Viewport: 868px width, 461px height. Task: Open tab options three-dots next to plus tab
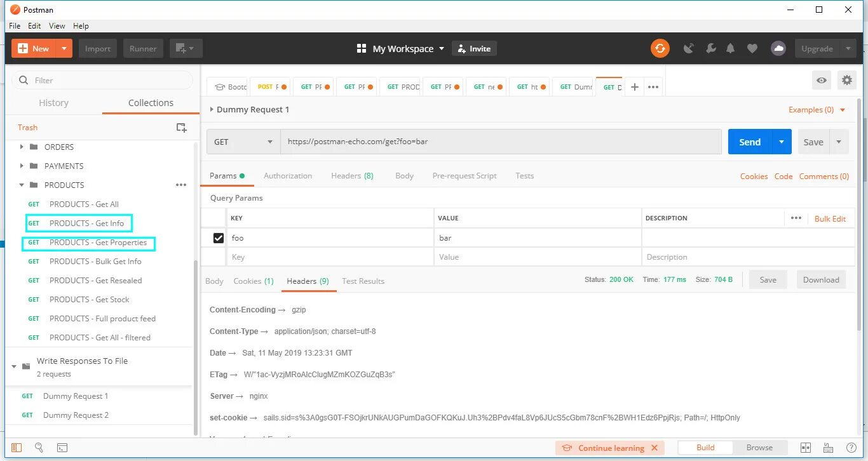(x=653, y=87)
